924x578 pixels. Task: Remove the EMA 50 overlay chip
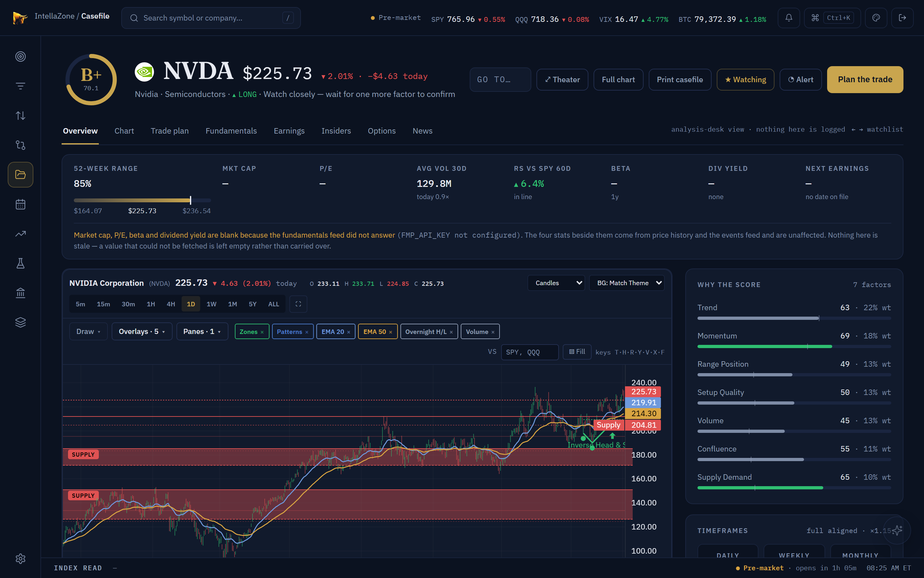click(x=390, y=332)
